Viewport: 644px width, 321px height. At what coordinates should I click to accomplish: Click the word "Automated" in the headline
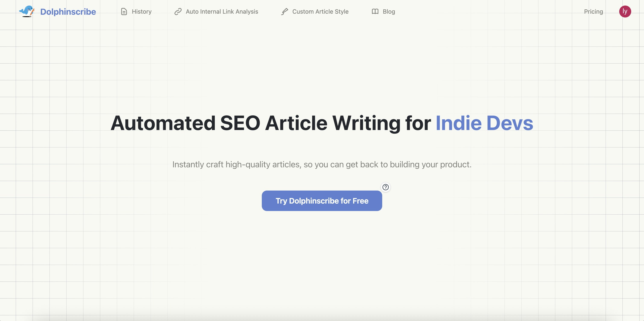tap(163, 123)
